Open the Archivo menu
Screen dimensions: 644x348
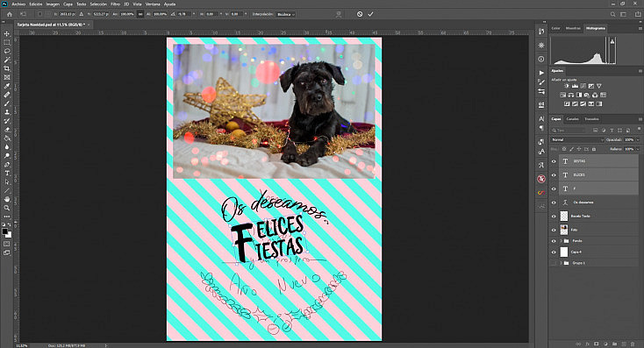pyautogui.click(x=18, y=4)
